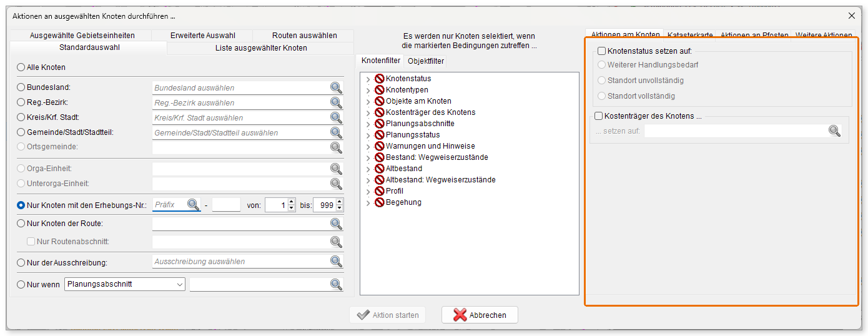Expand the Begehung tree node
This screenshot has width=868, height=336.
[368, 203]
